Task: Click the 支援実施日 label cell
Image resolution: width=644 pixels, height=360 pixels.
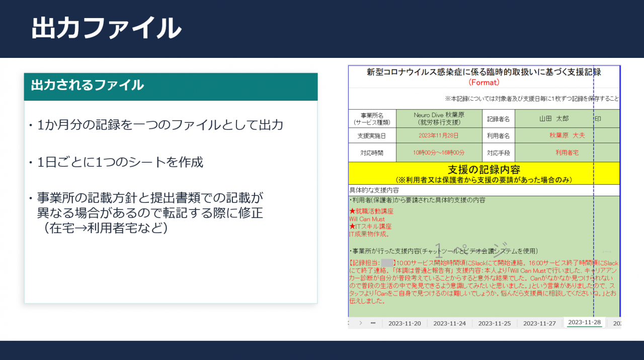Action: [372, 135]
